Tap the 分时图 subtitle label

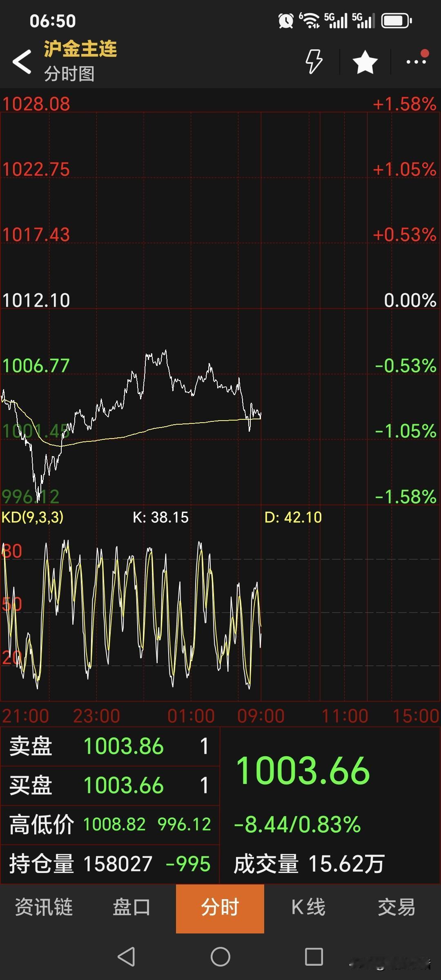pos(69,74)
